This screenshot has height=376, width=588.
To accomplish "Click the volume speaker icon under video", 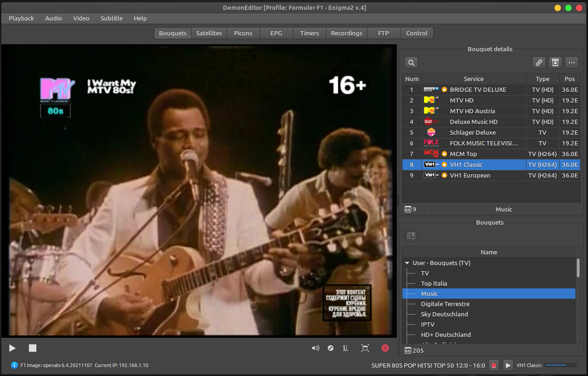I will pyautogui.click(x=316, y=348).
